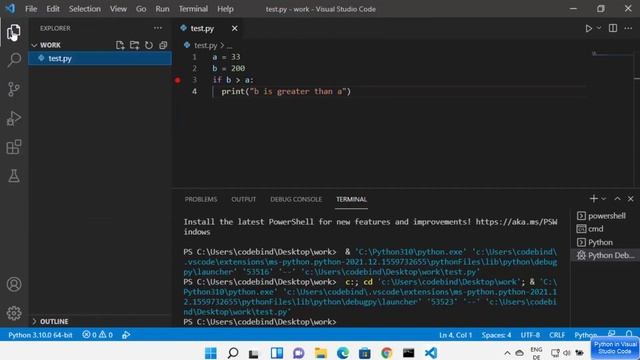Open the Help menu
640x360 pixels.
(x=225, y=9)
